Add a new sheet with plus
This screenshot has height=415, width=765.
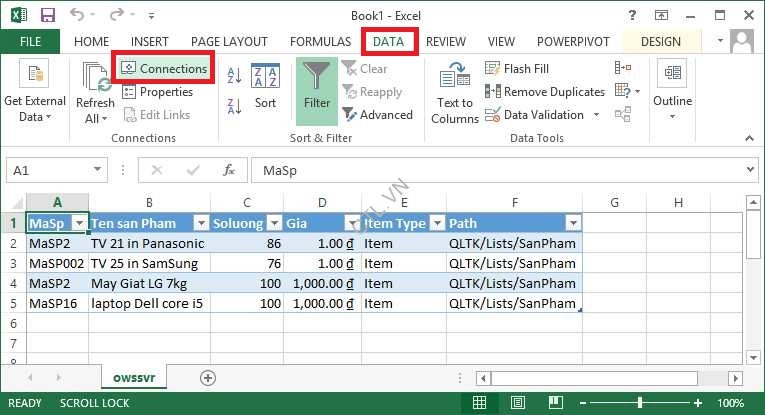208,378
